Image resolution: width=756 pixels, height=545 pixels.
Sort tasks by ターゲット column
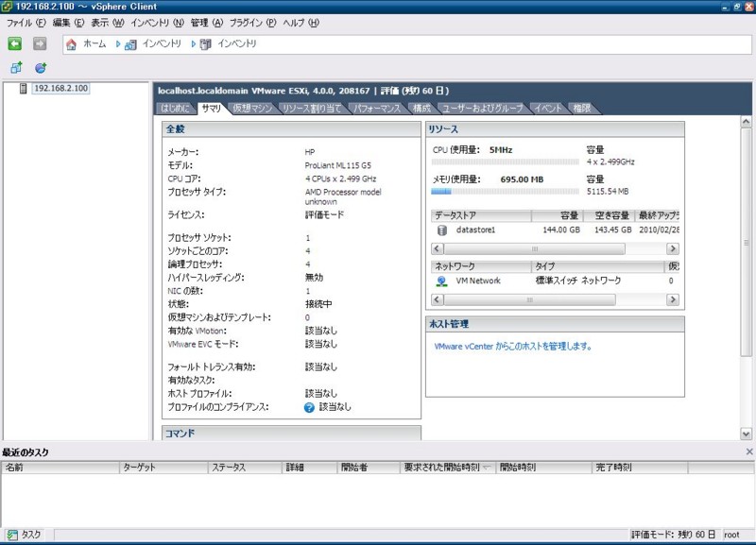coord(163,468)
